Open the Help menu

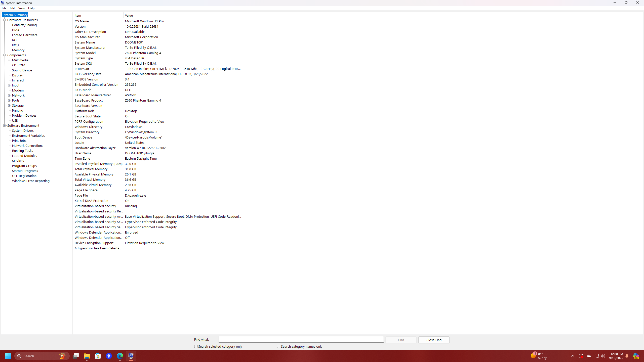point(31,8)
